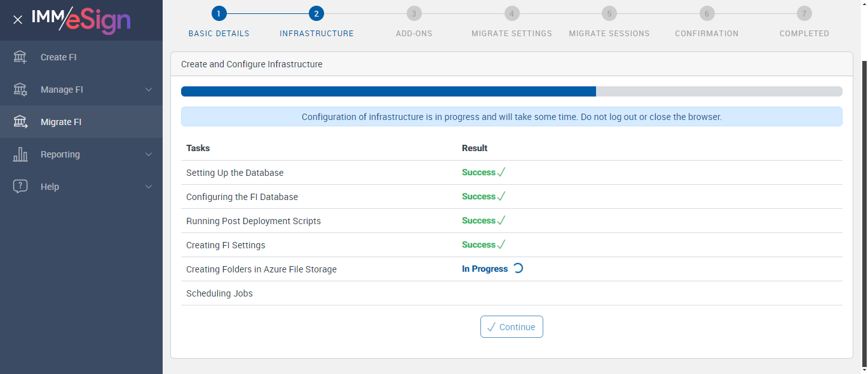Expand the Help submenu chevron
The width and height of the screenshot is (868, 374).
[x=149, y=187]
